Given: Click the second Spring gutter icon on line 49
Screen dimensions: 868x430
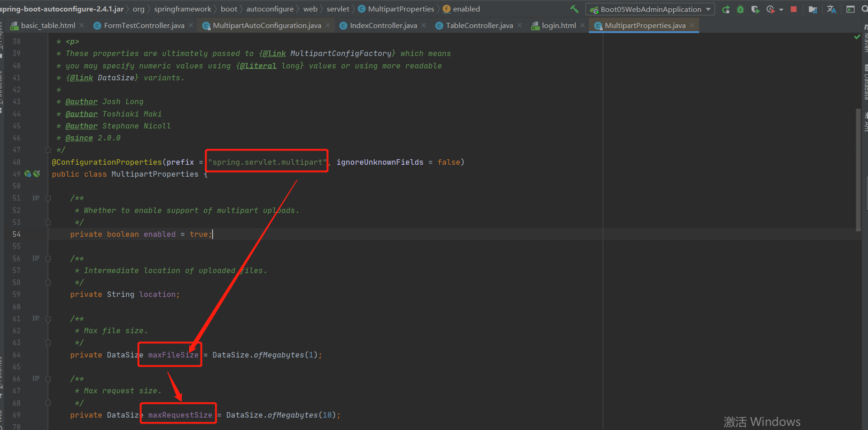Looking at the screenshot, I should click(x=37, y=174).
